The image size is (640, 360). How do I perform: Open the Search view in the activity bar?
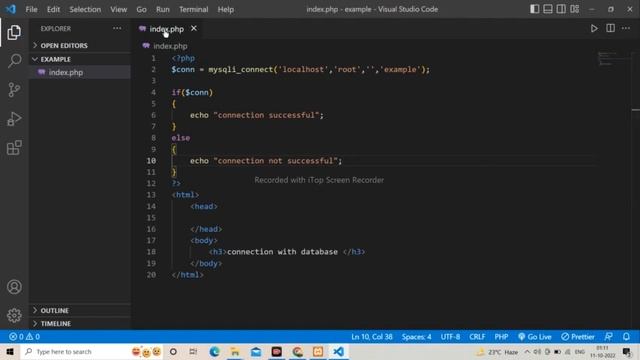pyautogui.click(x=14, y=61)
